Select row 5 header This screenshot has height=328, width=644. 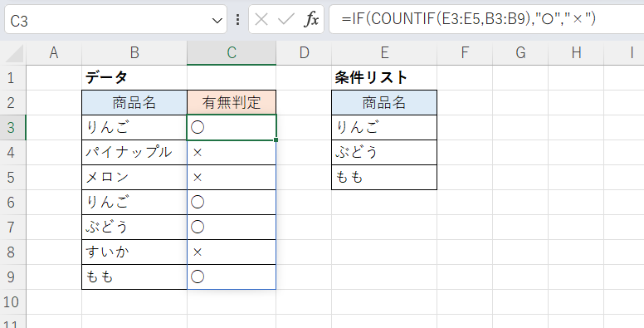(12, 177)
